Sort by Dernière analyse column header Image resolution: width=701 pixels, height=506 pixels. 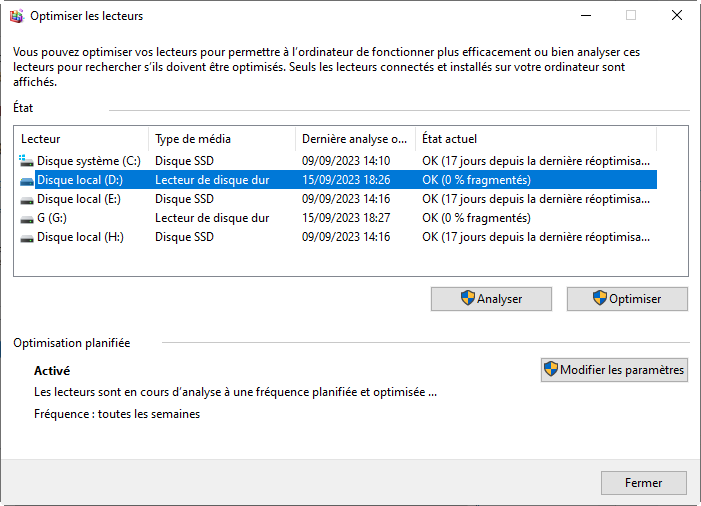tap(355, 139)
